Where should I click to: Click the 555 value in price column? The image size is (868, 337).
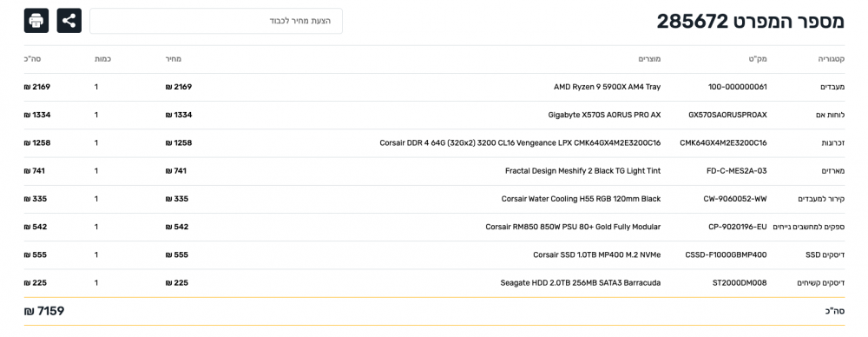point(177,255)
